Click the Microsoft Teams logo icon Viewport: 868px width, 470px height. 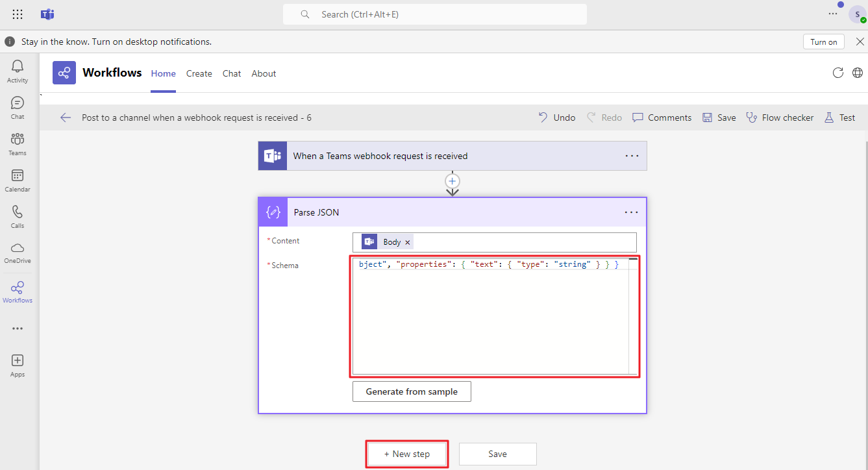(47, 14)
